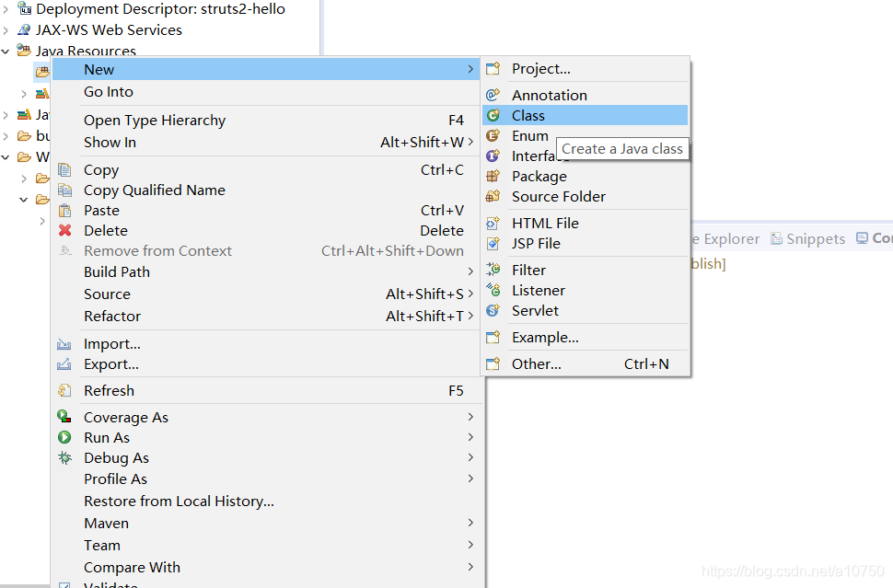Click the Project icon in New submenu

[x=493, y=69]
